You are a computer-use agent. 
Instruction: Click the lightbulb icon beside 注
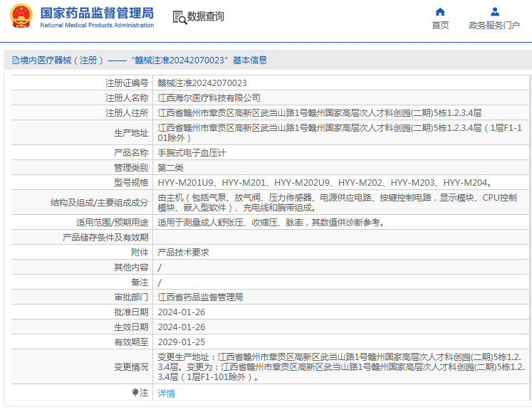click(x=135, y=393)
